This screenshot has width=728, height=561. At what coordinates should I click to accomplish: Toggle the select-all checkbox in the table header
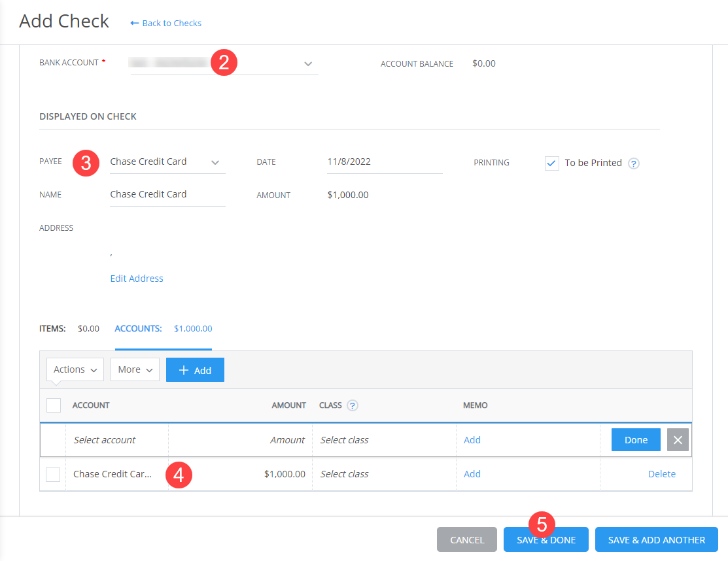coord(53,405)
